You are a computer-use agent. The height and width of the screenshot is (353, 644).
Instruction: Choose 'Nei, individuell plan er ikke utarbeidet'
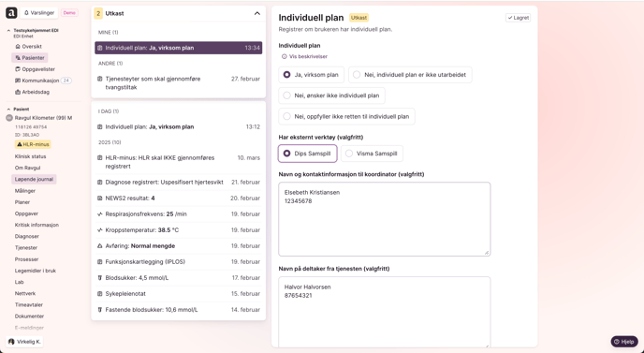click(410, 75)
